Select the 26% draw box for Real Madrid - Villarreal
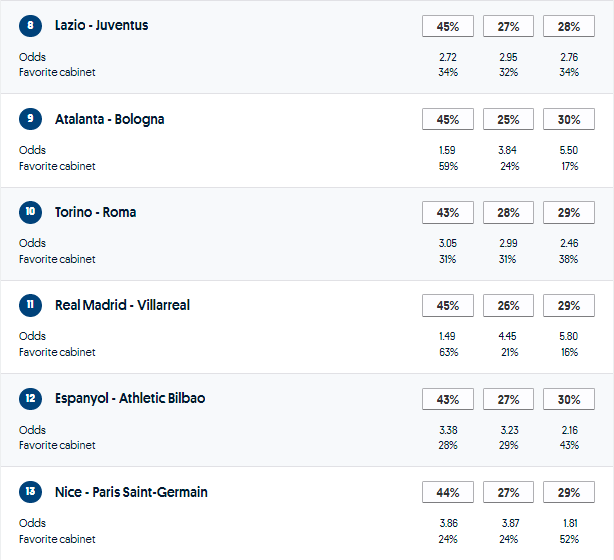614x560 pixels. tap(508, 305)
